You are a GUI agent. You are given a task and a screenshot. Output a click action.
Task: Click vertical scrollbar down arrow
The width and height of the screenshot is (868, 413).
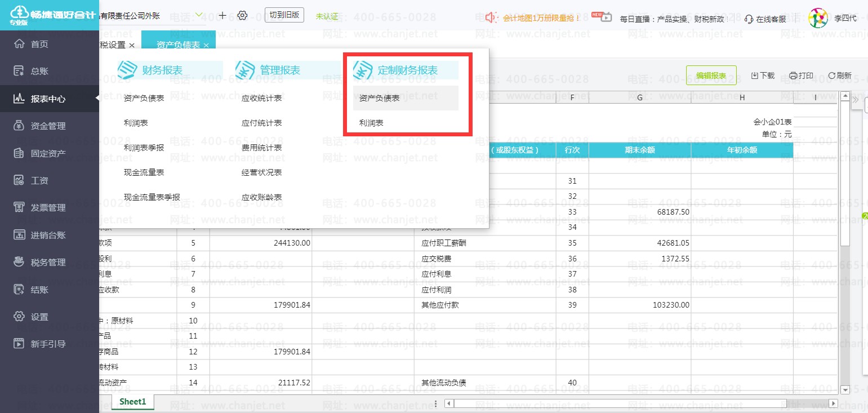pos(845,389)
